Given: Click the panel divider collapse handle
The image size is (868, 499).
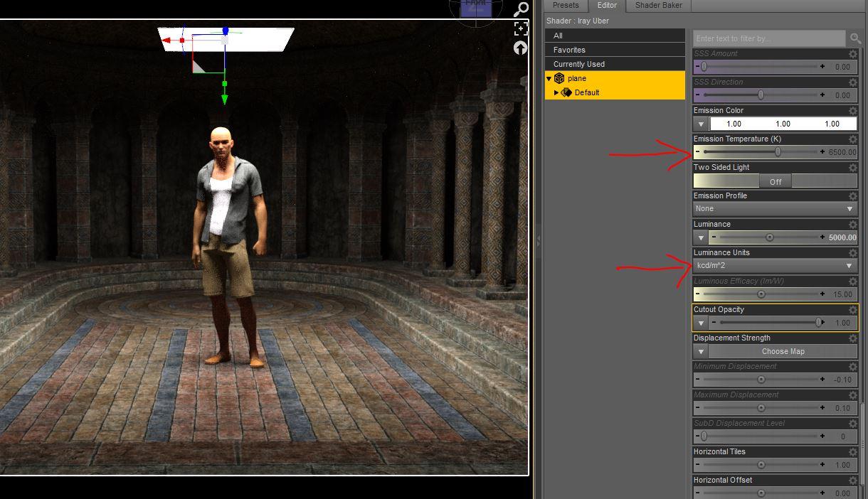Looking at the screenshot, I should click(x=538, y=242).
